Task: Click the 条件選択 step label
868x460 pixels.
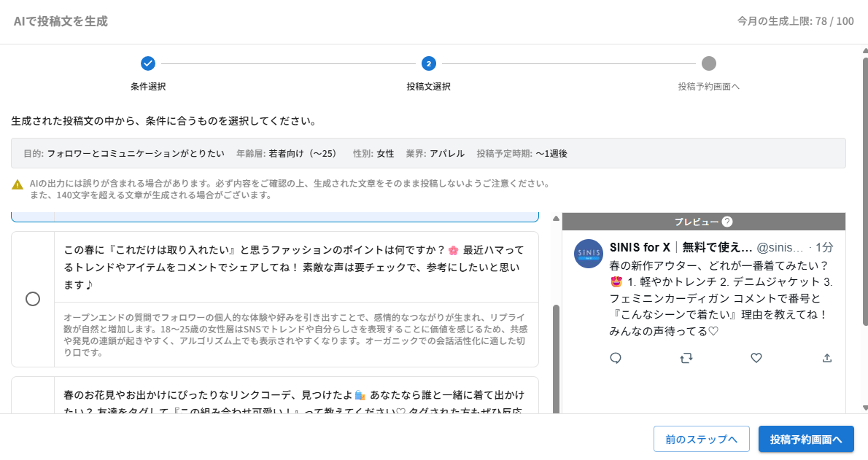Action: 148,86
